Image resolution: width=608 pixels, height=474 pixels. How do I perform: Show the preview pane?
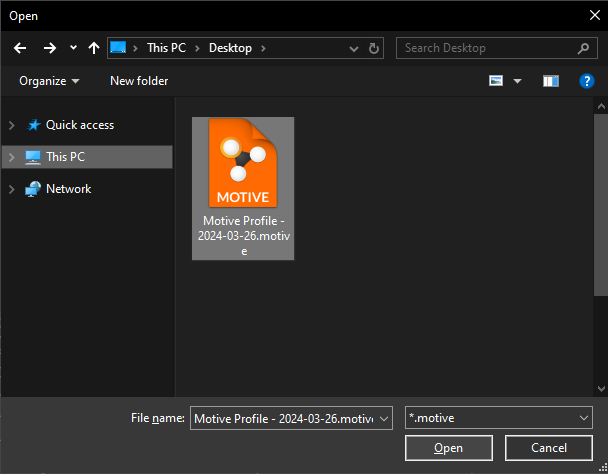click(551, 81)
